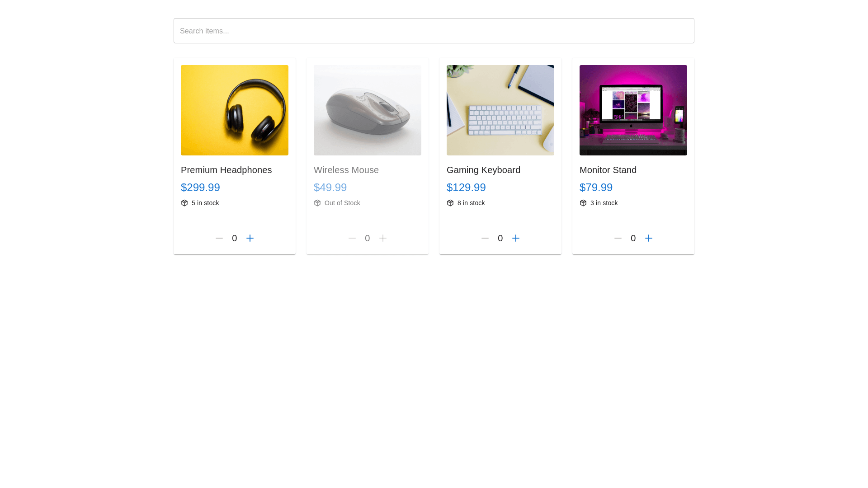Viewport: 868px width, 488px height.
Task: Decrease the Gaming Keyboard quantity
Action: (485, 238)
